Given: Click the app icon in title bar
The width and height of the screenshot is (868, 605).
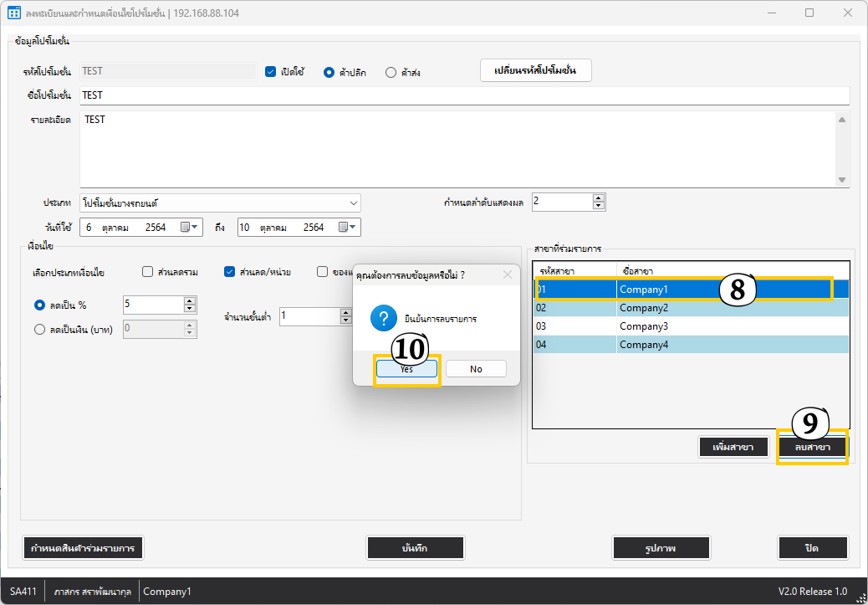Looking at the screenshot, I should tap(13, 13).
